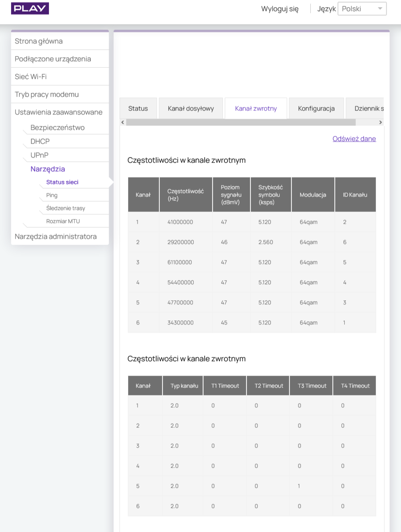Open Sieć Wi-Fi settings
This screenshot has width=401, height=532.
pos(31,77)
